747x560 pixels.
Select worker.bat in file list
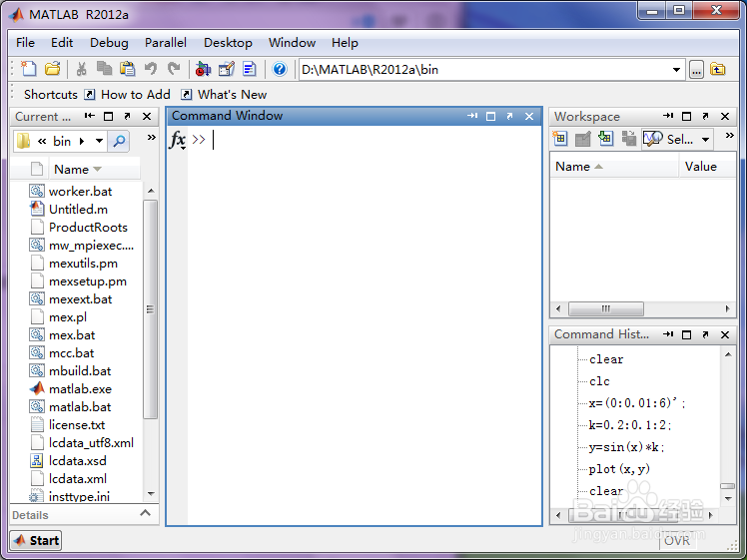pos(80,191)
